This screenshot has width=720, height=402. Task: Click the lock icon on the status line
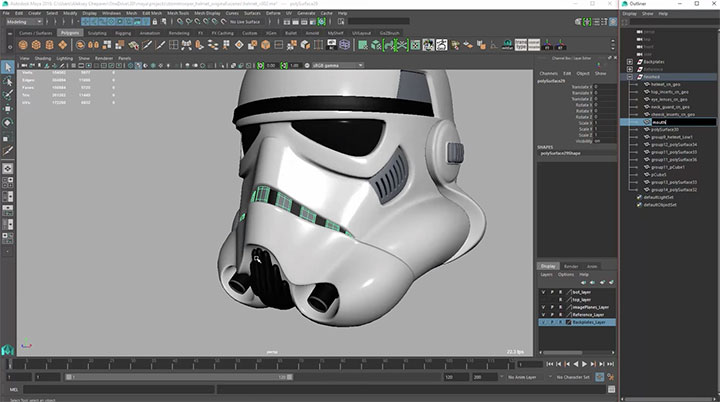pyautogui.click(x=155, y=22)
